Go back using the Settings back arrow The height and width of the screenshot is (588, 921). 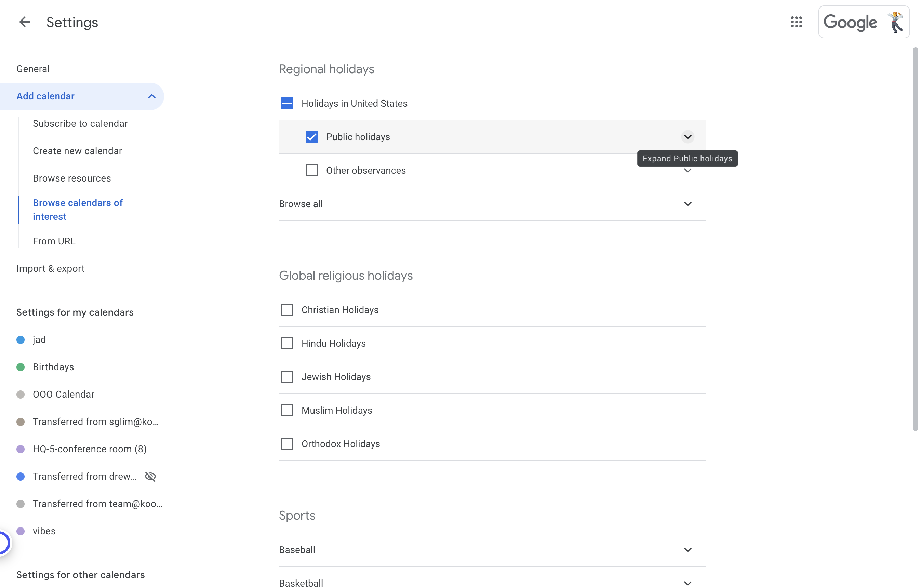click(x=25, y=22)
